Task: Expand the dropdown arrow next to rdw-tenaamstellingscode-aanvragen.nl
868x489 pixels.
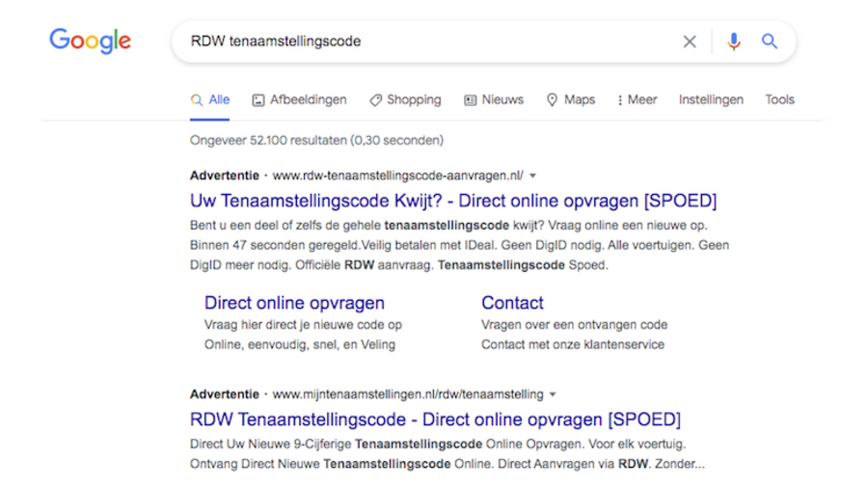Action: pos(532,177)
